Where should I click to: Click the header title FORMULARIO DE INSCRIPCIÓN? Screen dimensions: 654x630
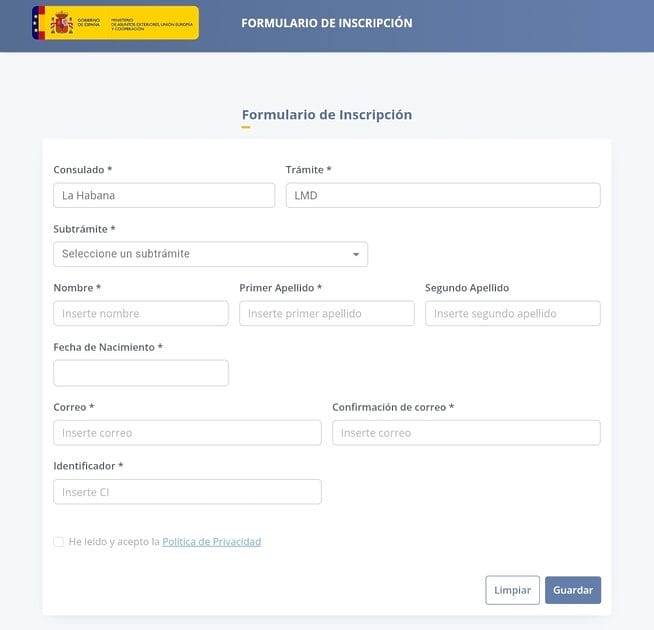327,23
